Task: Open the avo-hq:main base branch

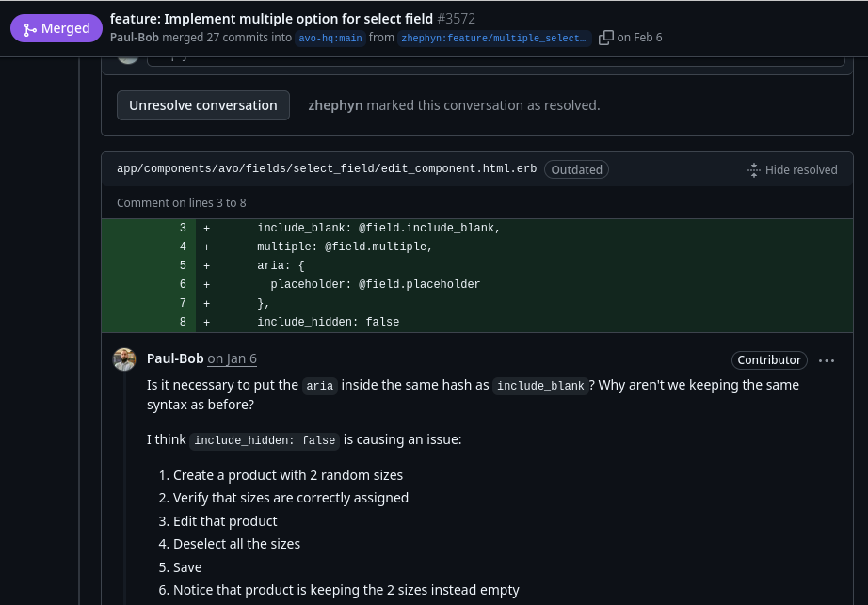Action: click(x=330, y=39)
